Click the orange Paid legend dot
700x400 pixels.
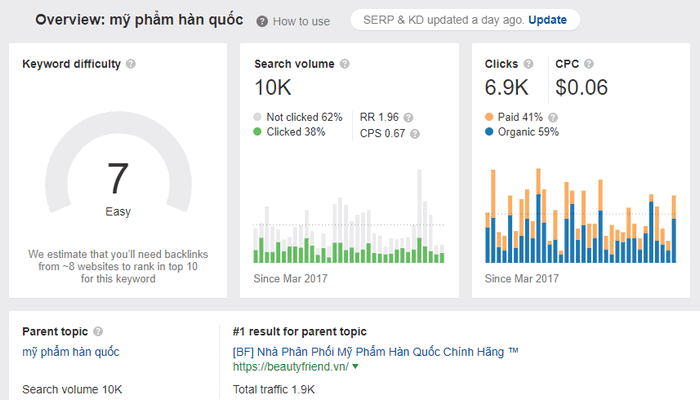click(489, 117)
